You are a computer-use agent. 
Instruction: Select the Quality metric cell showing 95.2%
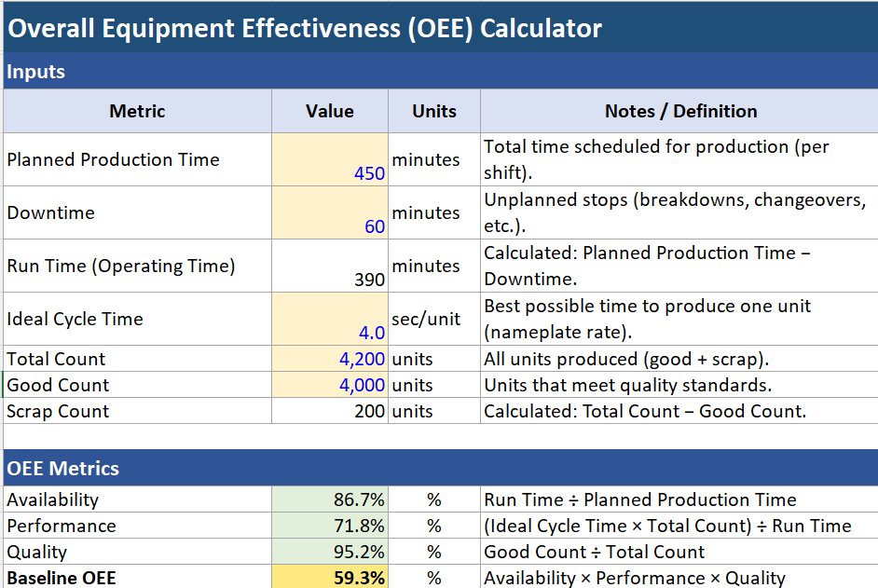pos(329,552)
